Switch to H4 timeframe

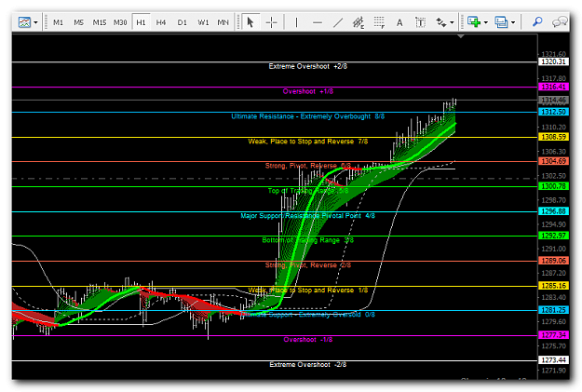[161, 22]
